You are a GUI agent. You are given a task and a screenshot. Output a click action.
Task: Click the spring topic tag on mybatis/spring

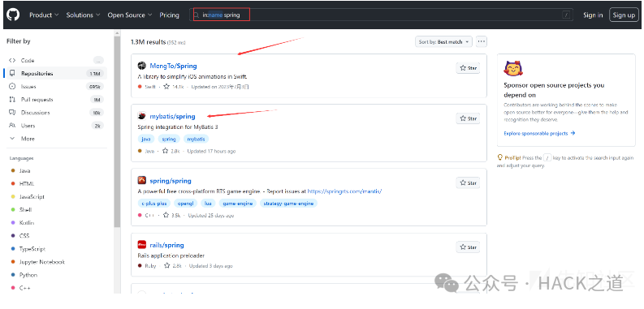point(168,139)
